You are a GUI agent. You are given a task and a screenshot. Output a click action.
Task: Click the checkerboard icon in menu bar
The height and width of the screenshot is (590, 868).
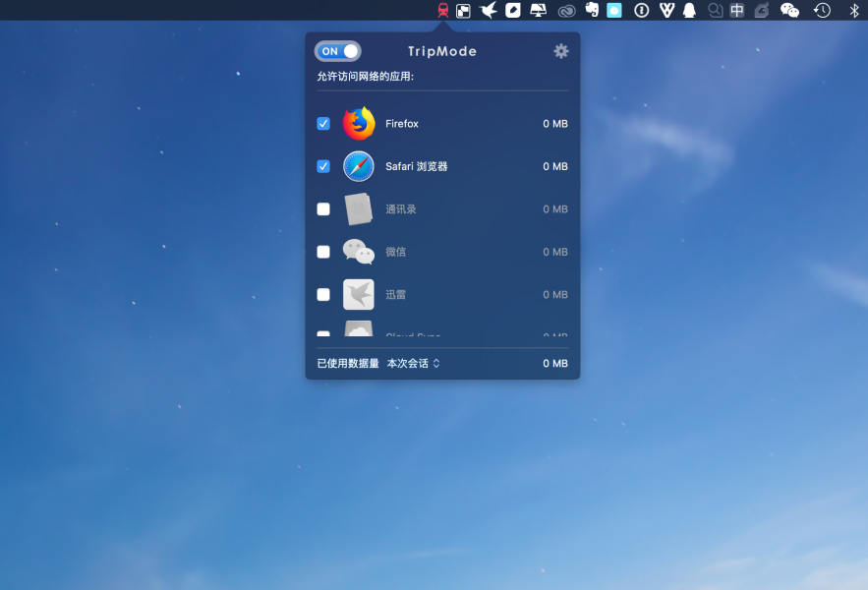pyautogui.click(x=463, y=11)
